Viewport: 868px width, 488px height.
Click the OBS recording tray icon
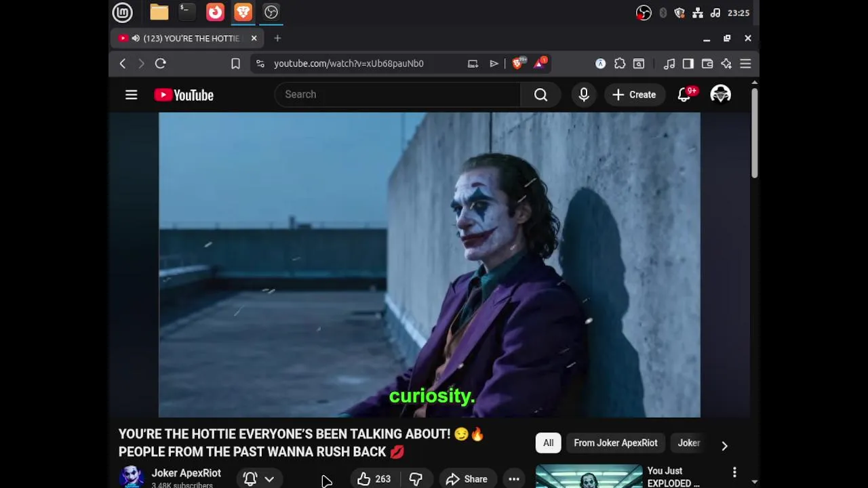(x=644, y=13)
